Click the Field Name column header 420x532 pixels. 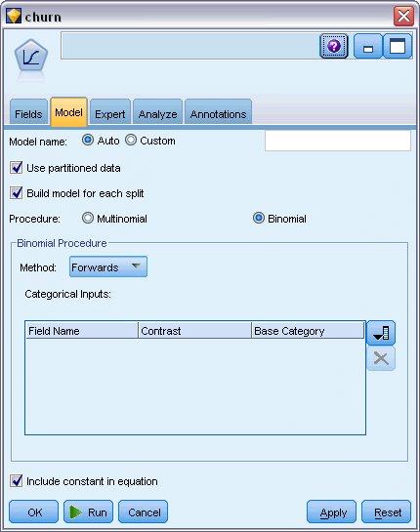click(x=82, y=331)
